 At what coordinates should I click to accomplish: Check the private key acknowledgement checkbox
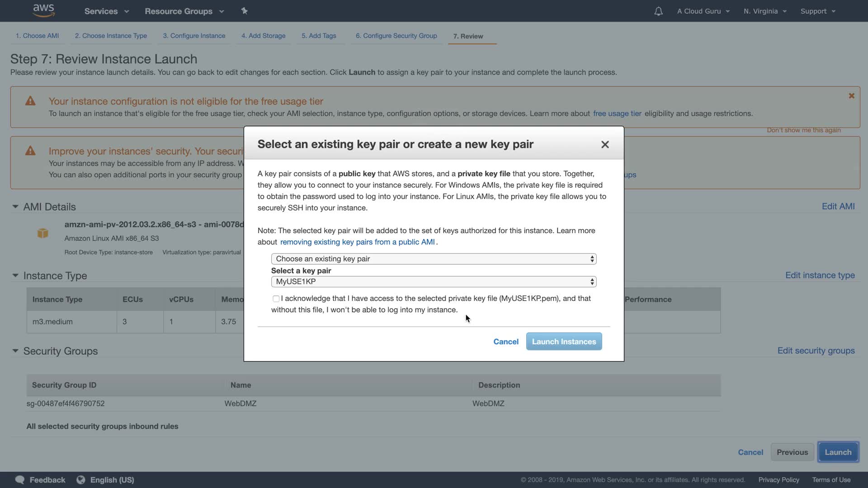tap(276, 299)
